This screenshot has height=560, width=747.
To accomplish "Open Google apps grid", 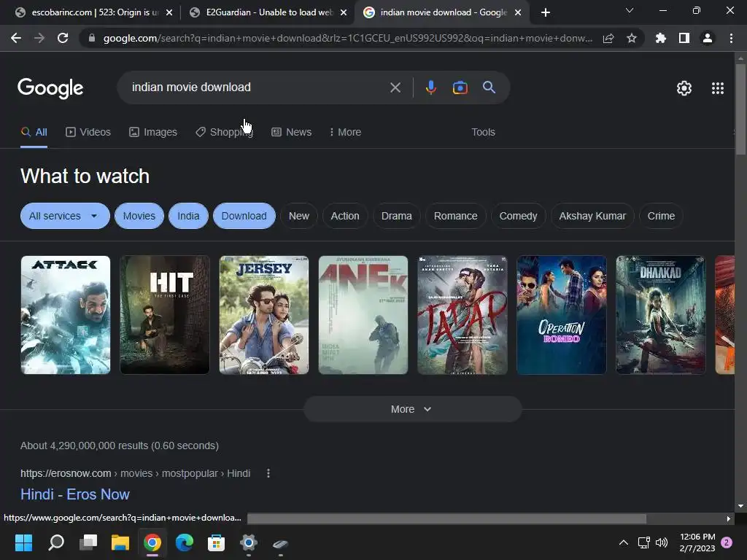I will [x=718, y=88].
